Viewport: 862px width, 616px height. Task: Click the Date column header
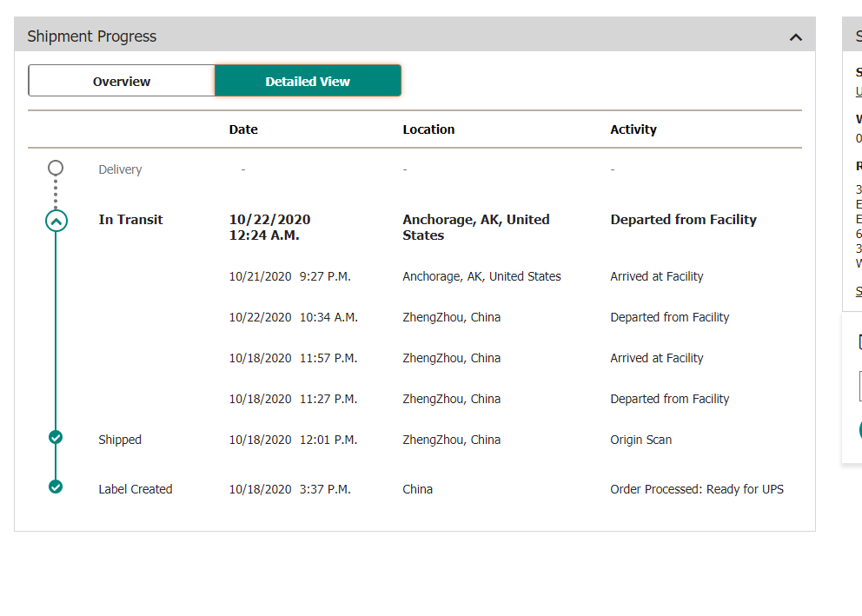click(x=243, y=129)
